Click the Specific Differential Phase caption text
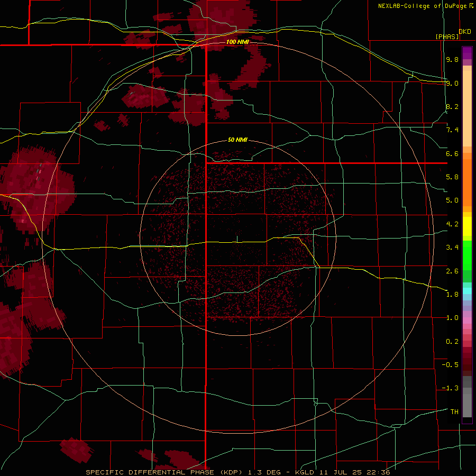The image size is (476, 476). click(237, 472)
